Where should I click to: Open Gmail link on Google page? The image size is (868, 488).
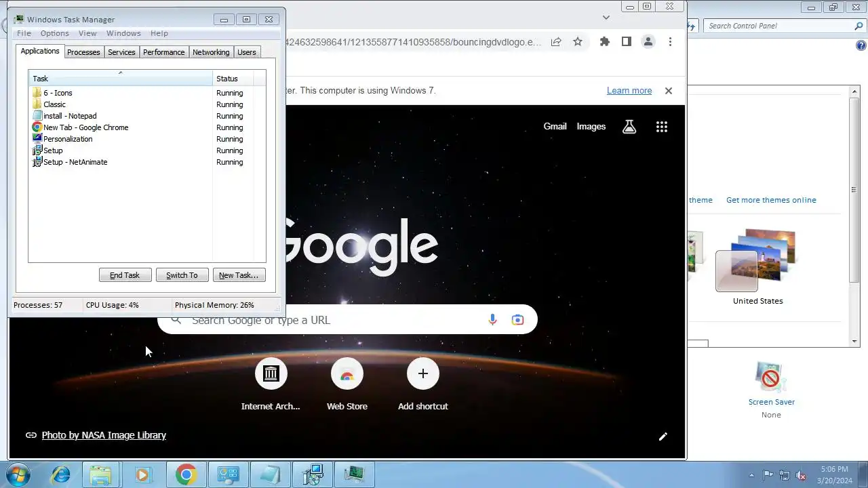click(x=555, y=127)
